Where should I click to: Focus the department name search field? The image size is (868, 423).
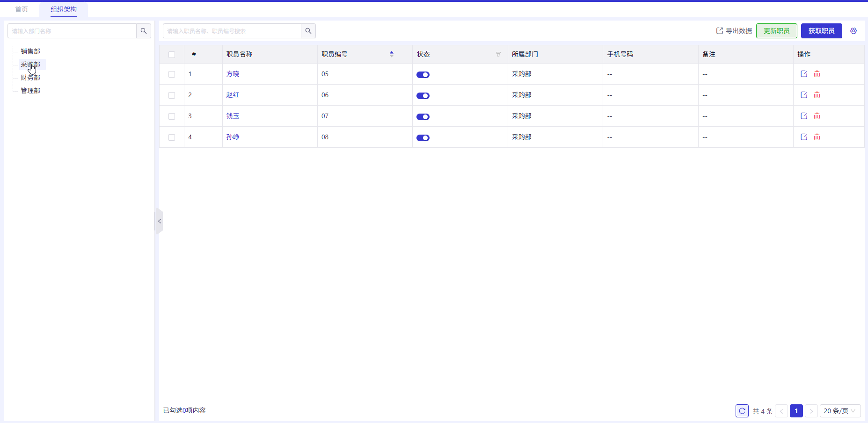coord(72,31)
